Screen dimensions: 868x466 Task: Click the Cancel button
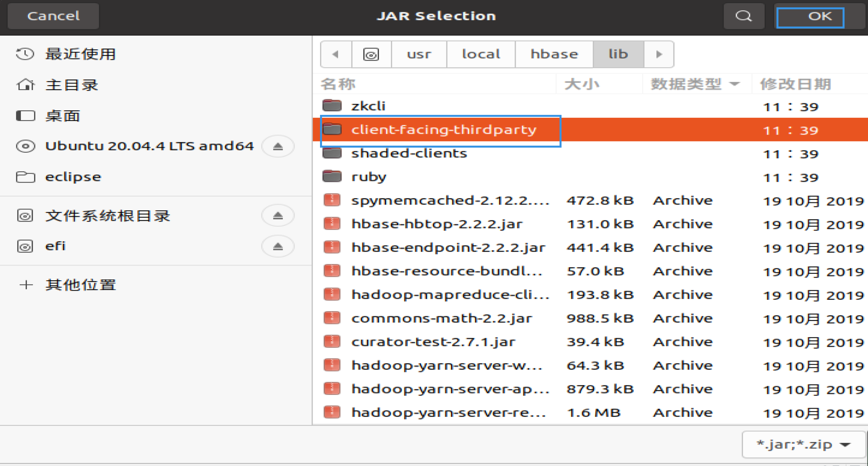point(53,16)
